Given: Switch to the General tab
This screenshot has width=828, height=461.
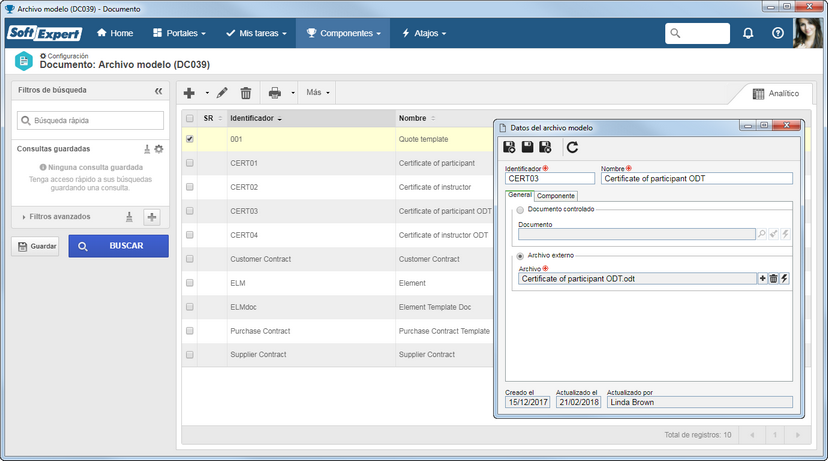Looking at the screenshot, I should tap(520, 195).
